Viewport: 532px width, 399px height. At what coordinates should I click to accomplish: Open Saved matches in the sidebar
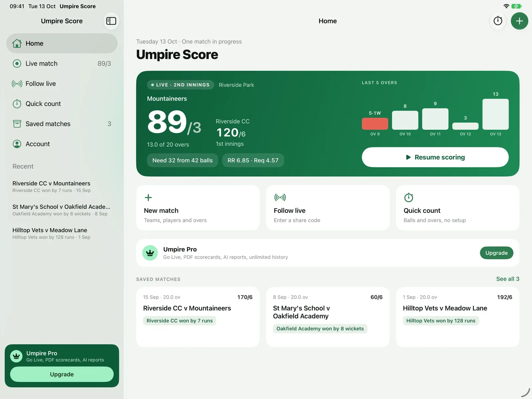coord(62,124)
